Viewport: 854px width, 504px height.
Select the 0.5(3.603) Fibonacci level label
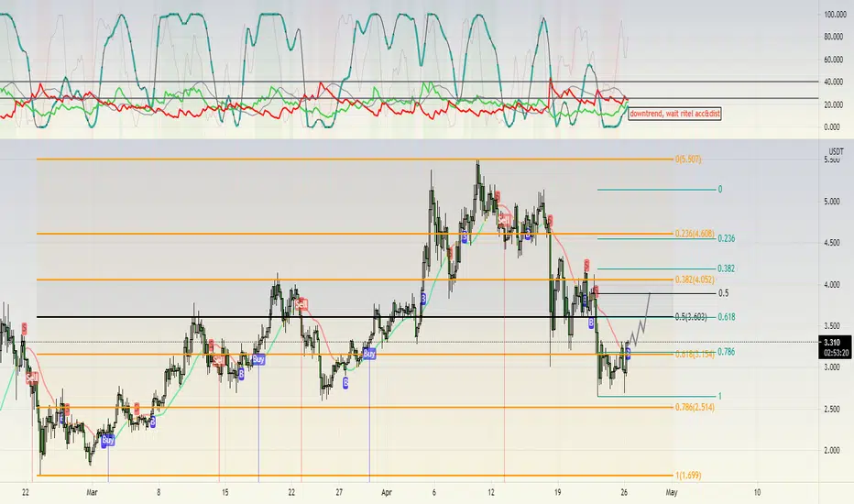691,316
